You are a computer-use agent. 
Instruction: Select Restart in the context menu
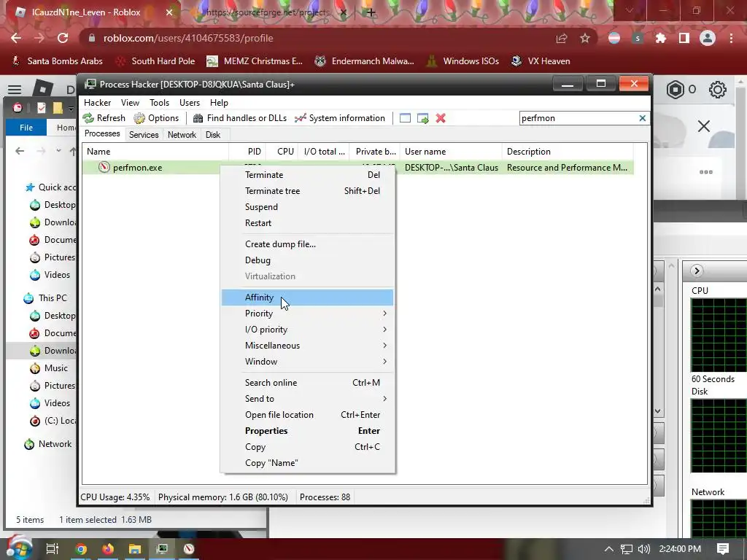(x=307, y=223)
